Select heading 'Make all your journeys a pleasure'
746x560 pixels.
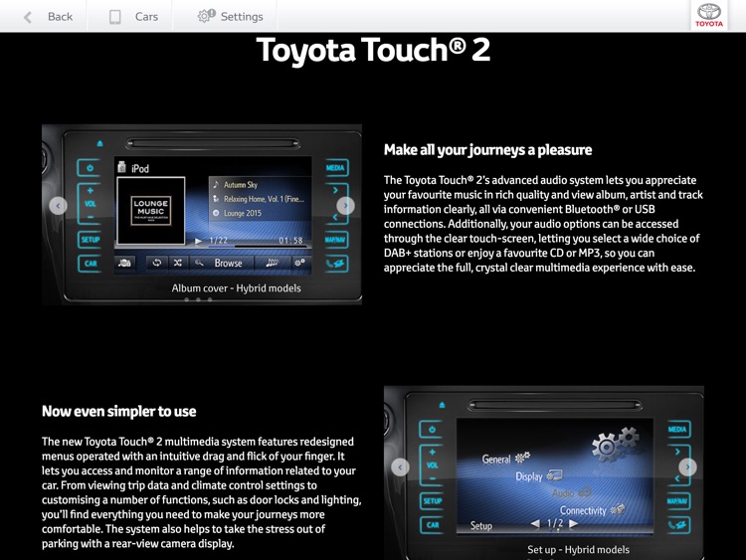pyautogui.click(x=487, y=150)
